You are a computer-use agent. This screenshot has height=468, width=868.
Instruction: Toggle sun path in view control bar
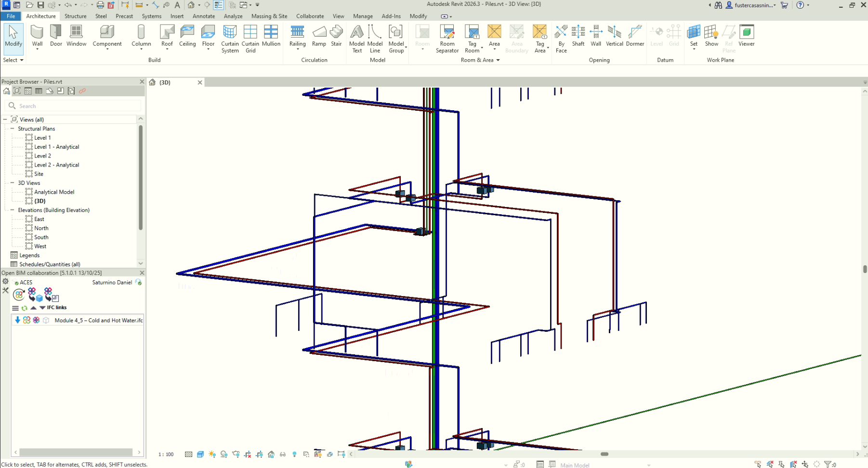212,455
